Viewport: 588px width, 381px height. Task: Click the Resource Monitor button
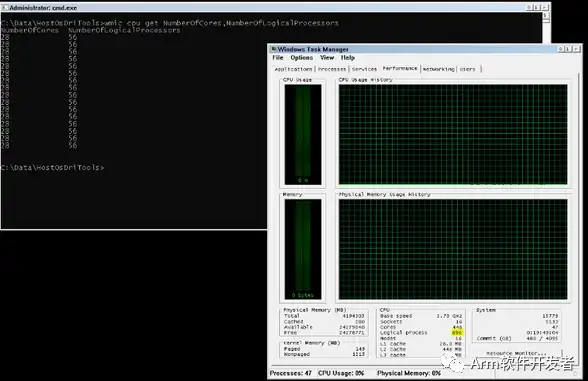click(x=516, y=353)
